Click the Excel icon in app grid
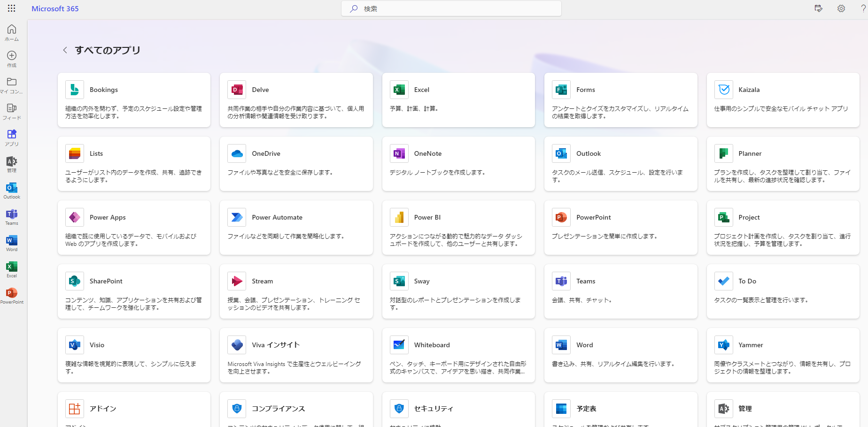 (x=399, y=90)
